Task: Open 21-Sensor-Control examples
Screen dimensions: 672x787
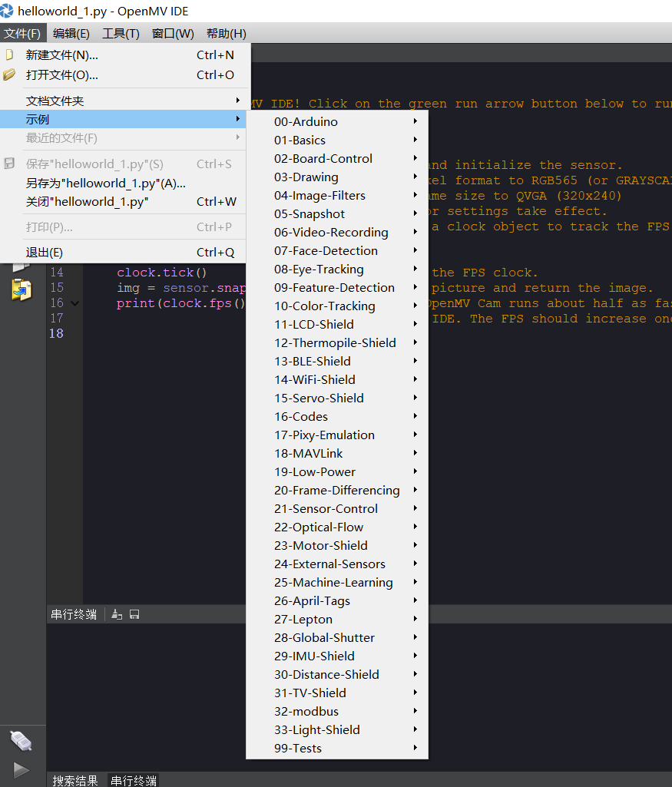Action: coord(337,508)
